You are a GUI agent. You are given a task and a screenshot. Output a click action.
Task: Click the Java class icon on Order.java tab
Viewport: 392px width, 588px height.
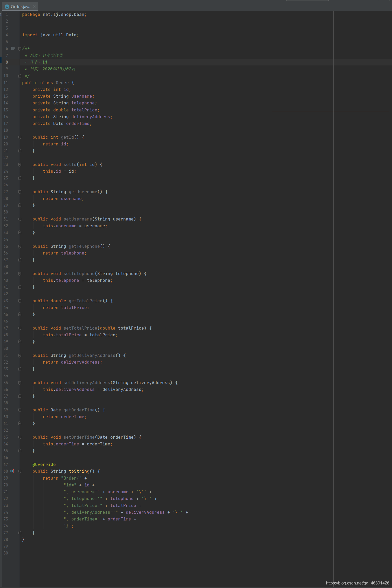(7, 6)
